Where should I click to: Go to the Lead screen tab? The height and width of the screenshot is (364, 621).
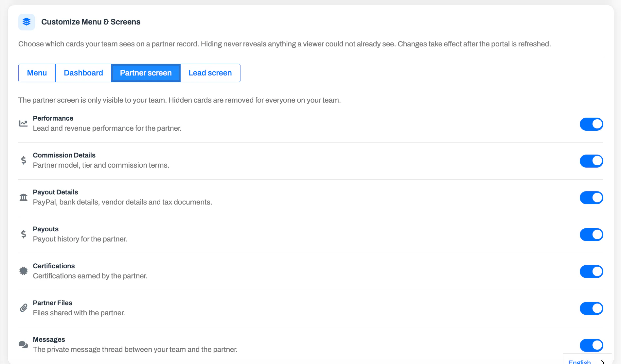[x=210, y=73]
